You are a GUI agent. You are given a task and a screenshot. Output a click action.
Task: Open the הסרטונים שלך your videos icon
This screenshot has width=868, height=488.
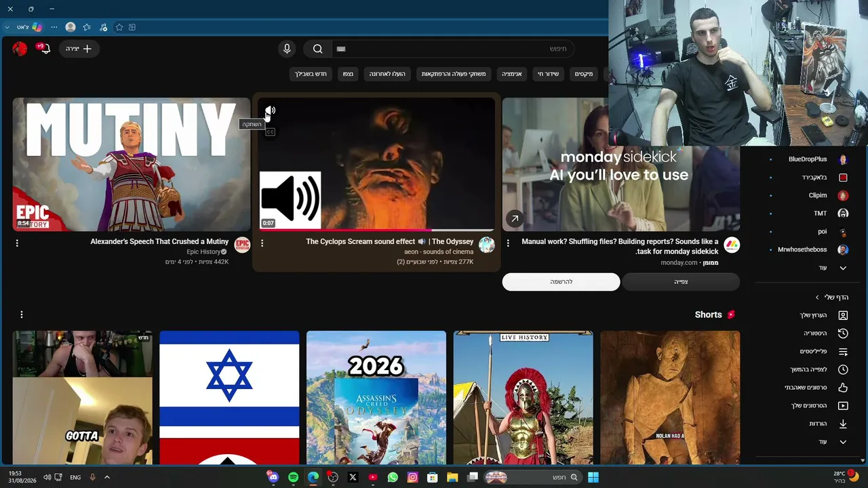pos(843,406)
